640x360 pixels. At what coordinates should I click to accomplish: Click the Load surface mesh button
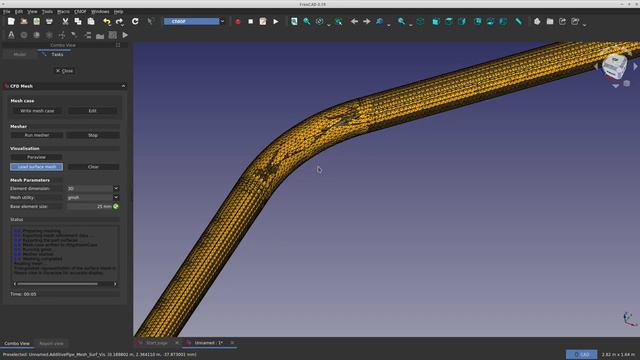click(37, 167)
